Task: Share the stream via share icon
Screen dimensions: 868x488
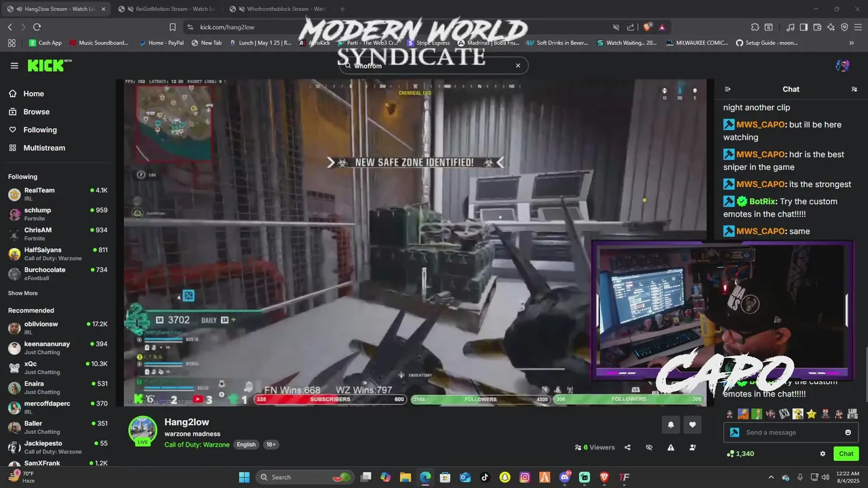Action: (x=627, y=447)
